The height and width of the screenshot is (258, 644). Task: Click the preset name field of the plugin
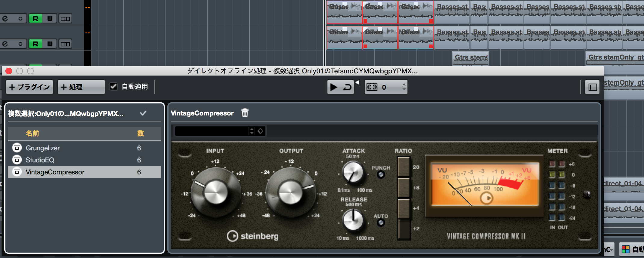coord(212,131)
